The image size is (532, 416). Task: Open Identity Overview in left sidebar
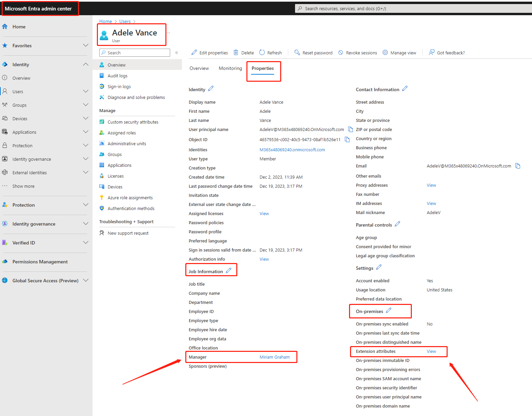click(21, 78)
